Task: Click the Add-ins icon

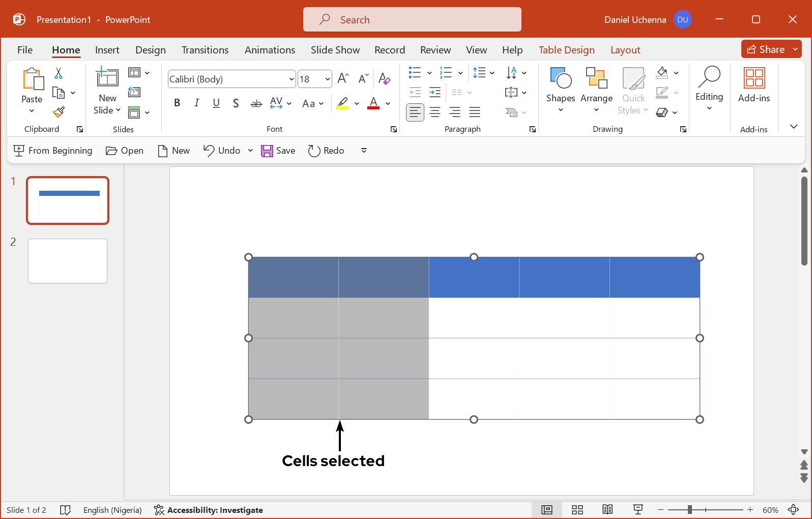Action: tap(753, 85)
